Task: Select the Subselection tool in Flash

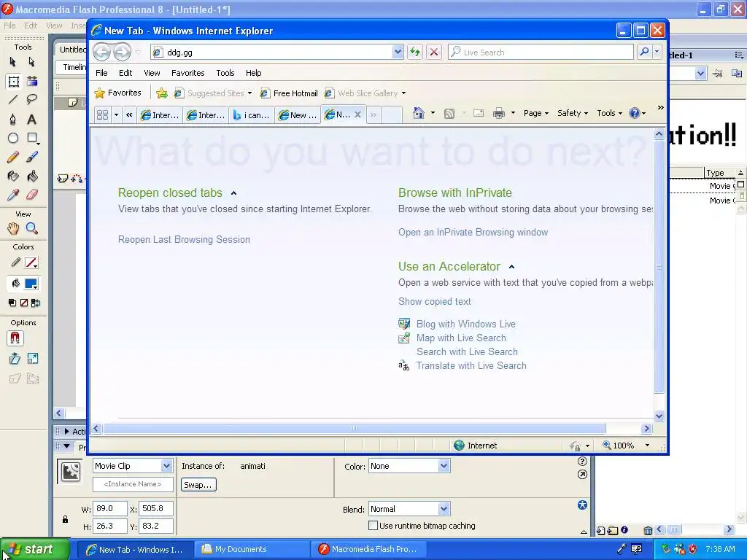Action: tap(32, 62)
